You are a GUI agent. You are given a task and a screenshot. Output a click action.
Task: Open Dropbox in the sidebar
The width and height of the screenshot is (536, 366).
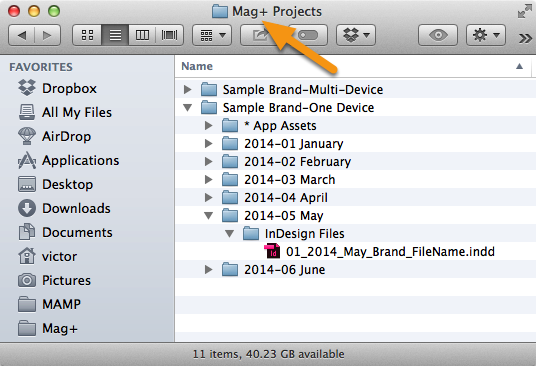[57, 88]
